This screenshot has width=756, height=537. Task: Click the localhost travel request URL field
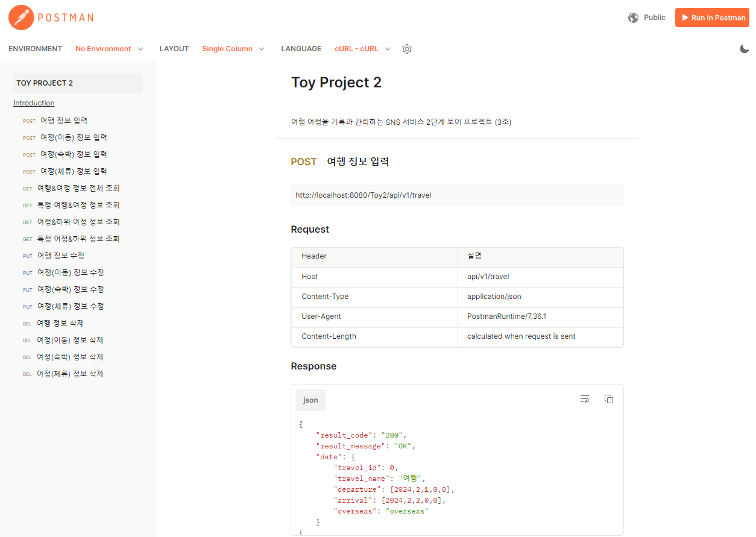(457, 195)
